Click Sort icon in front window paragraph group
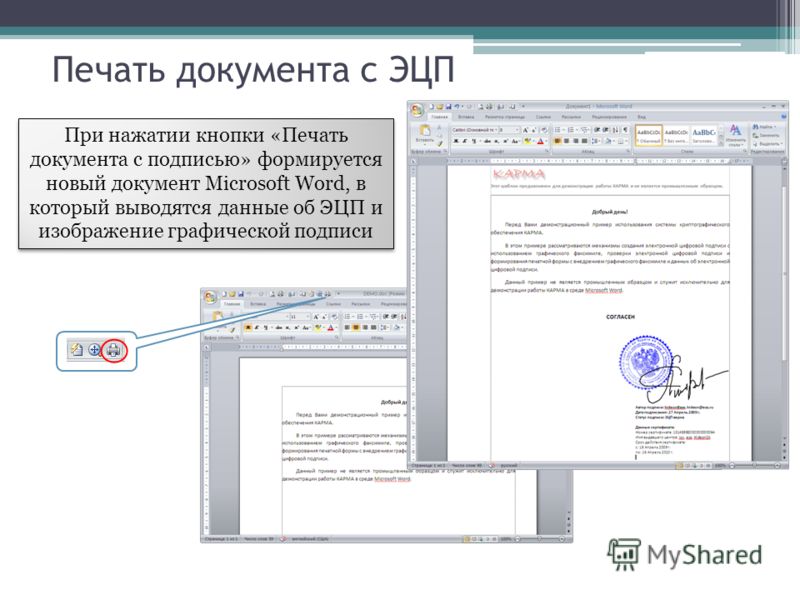 coord(615,130)
